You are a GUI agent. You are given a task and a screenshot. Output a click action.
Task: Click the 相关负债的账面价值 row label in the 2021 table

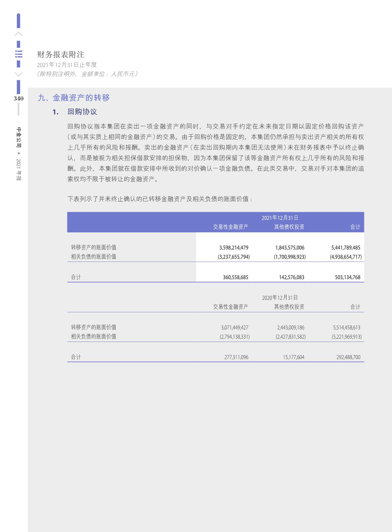(x=94, y=257)
